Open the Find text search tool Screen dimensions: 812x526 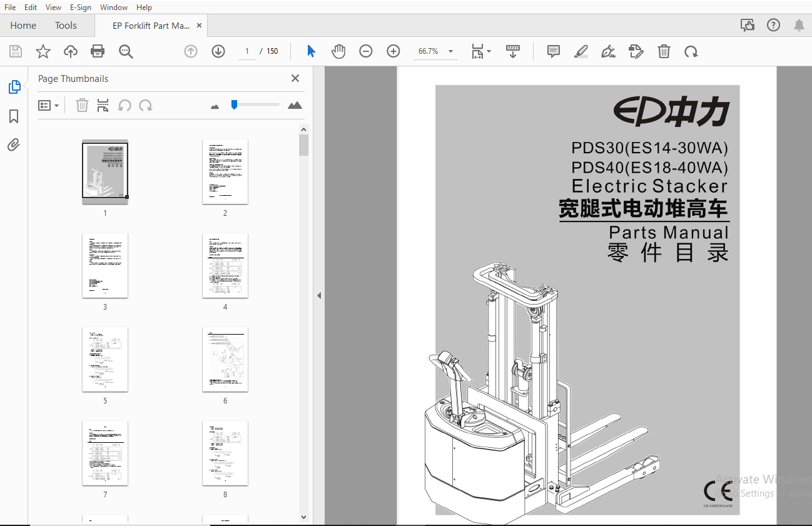[126, 51]
